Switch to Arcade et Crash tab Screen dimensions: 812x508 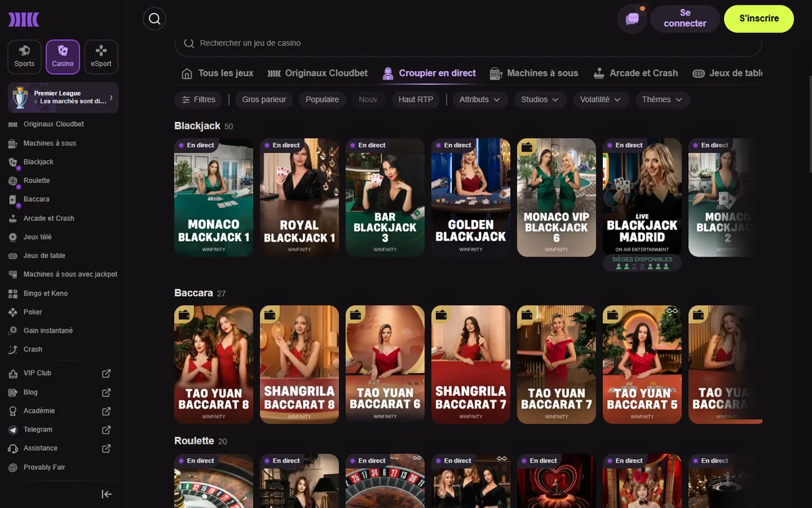coord(635,73)
